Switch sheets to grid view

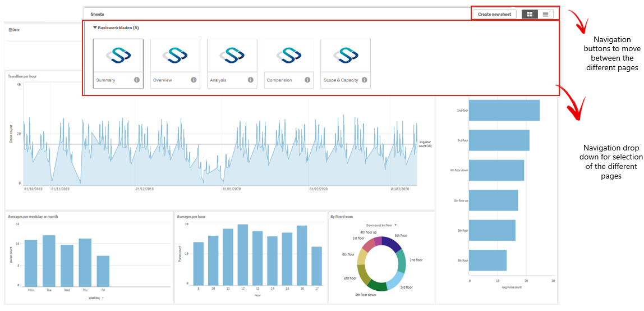(530, 14)
